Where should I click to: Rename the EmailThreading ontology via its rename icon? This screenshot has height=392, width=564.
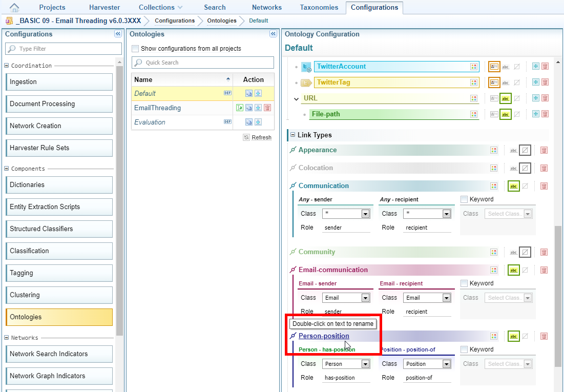point(239,108)
